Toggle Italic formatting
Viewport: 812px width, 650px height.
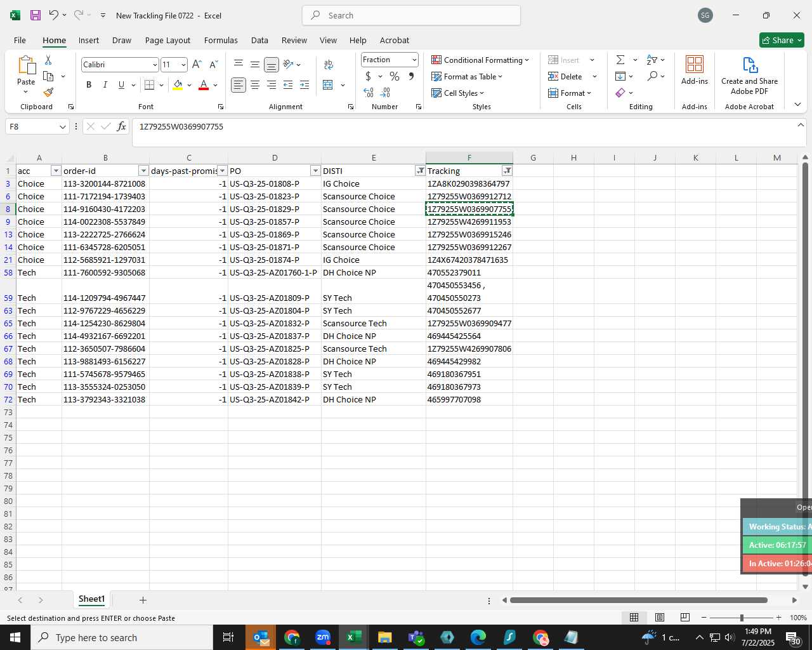pos(105,84)
